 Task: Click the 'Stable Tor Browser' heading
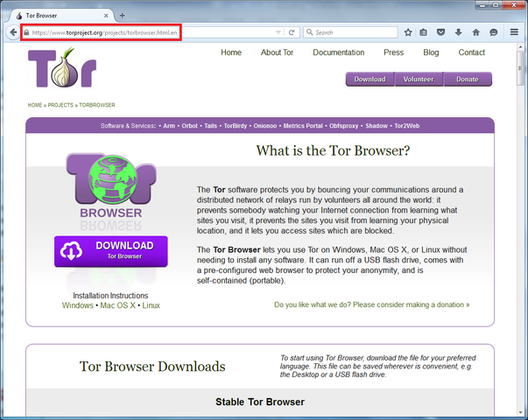point(260,402)
